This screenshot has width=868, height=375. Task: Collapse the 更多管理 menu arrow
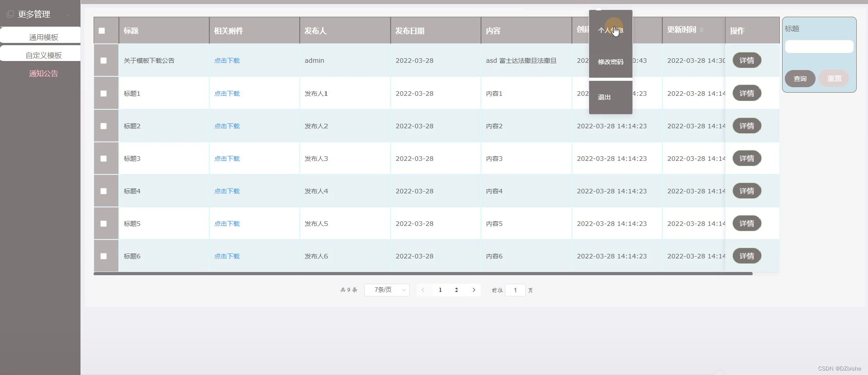pyautogui.click(x=68, y=15)
